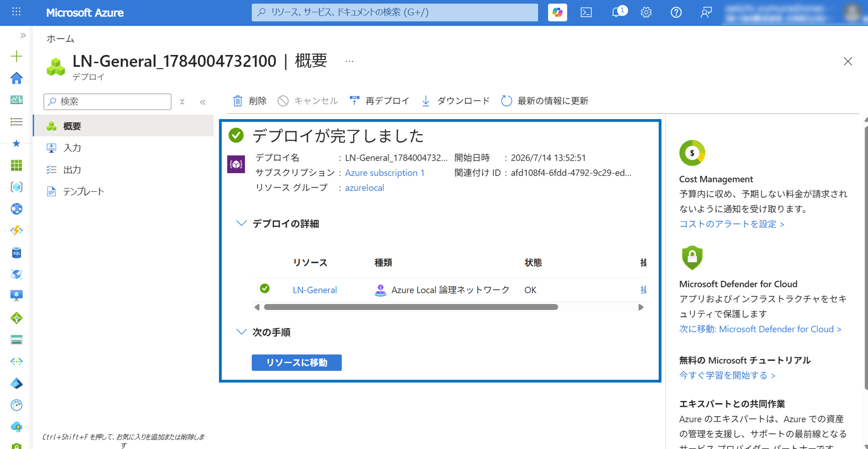Open portal settings gear

(646, 12)
